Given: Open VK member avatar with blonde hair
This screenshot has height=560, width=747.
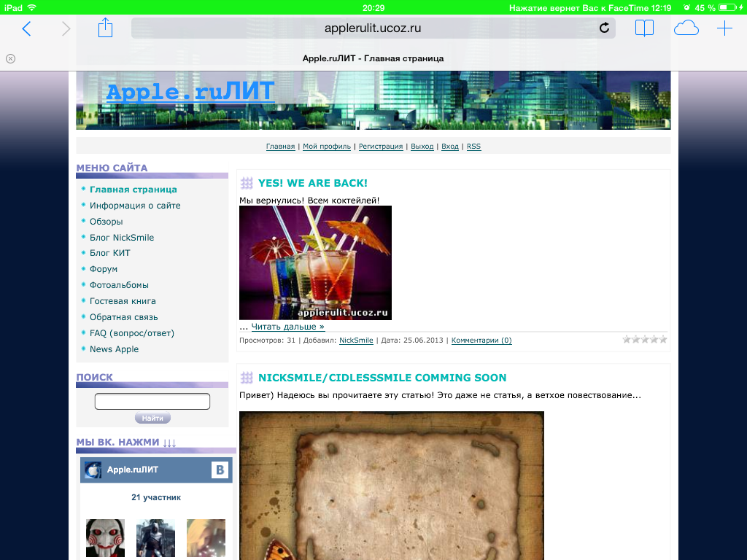Looking at the screenshot, I should (206, 538).
